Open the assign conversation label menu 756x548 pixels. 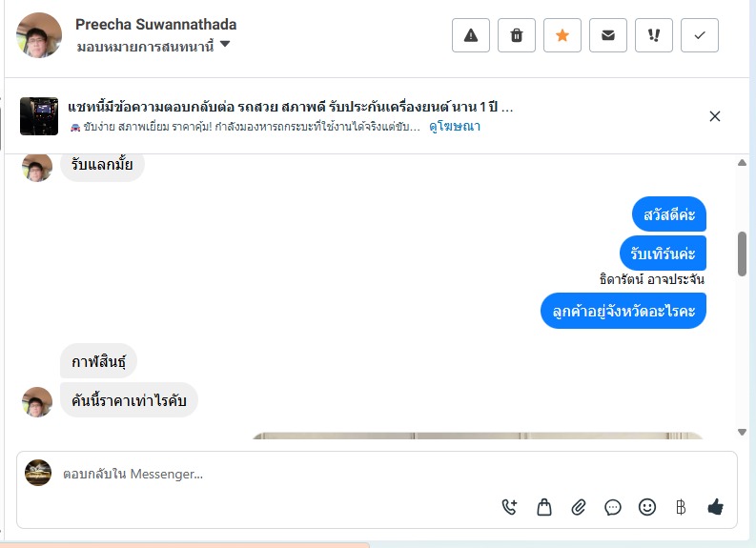[x=145, y=47]
